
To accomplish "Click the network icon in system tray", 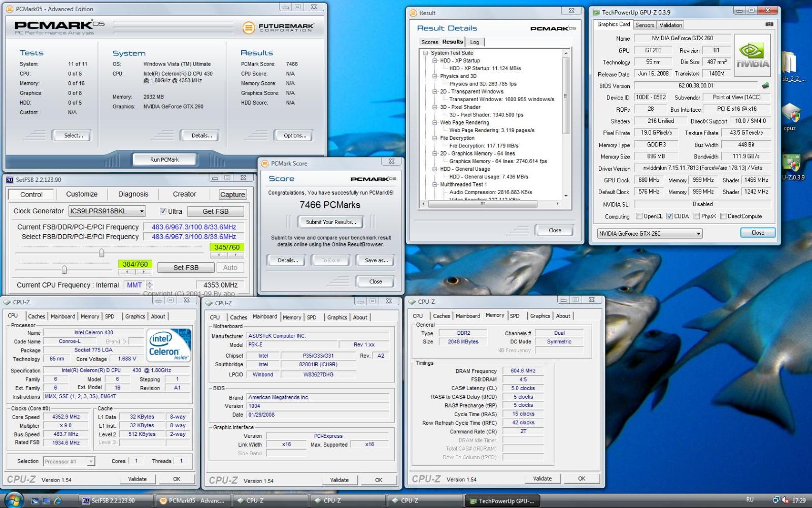I will [776, 500].
